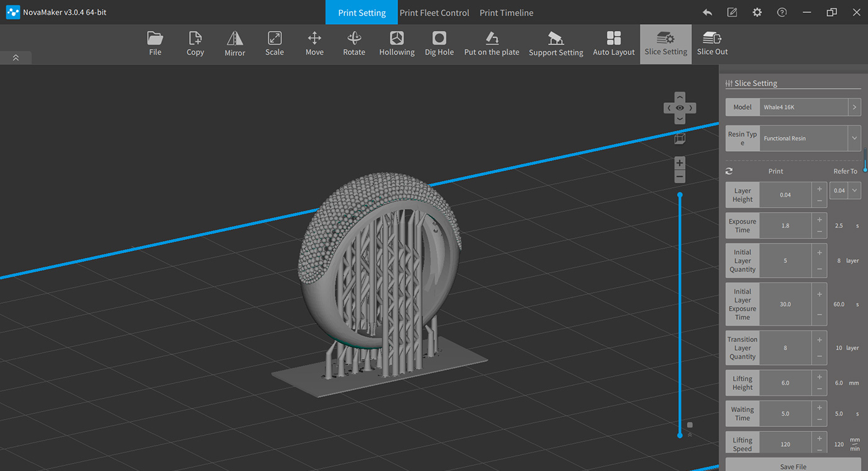The image size is (868, 471).
Task: Open the Print Fleet Control tab
Action: click(x=434, y=12)
